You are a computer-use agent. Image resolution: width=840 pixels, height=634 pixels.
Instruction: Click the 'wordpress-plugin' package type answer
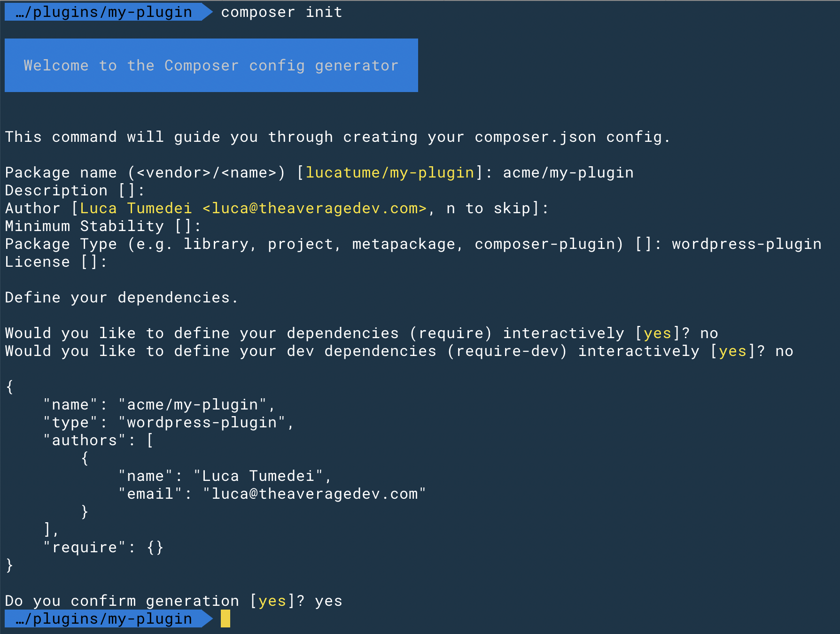click(x=747, y=244)
